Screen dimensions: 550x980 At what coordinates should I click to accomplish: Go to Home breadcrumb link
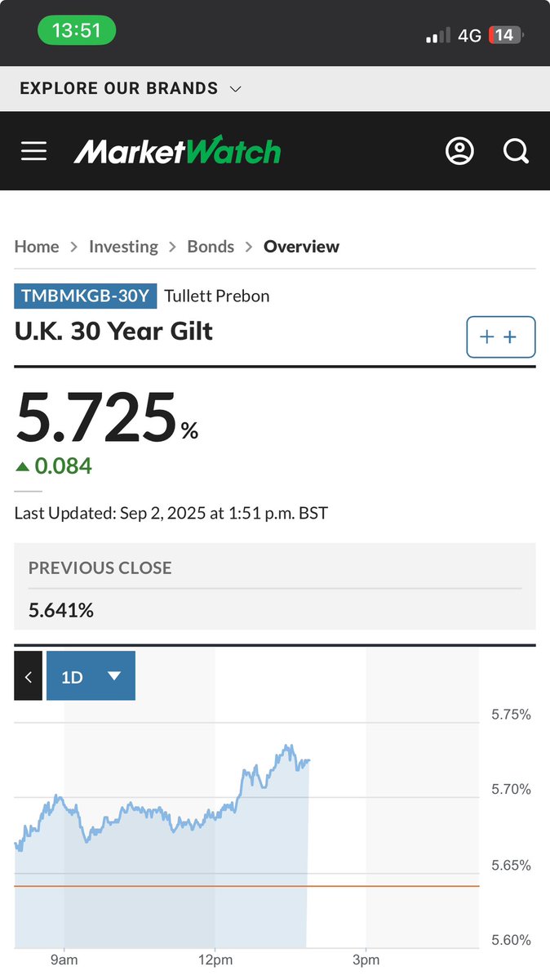pyautogui.click(x=37, y=247)
